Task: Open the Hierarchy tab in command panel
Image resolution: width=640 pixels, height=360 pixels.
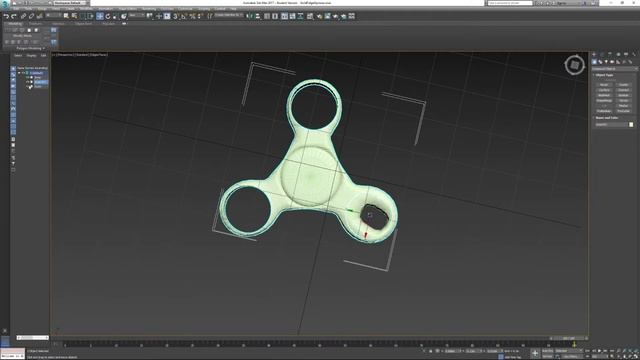Action: tap(610, 54)
